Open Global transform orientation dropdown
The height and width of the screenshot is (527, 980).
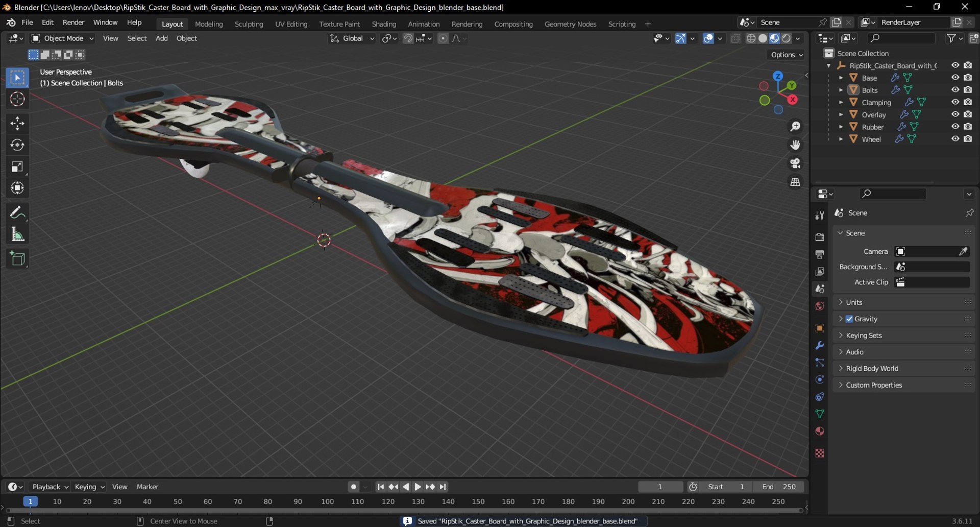pyautogui.click(x=352, y=38)
